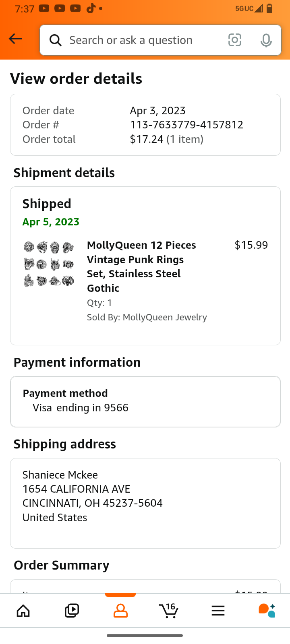Launch the Rufus AI assistant icon
The image size is (290, 644).
[x=267, y=611]
